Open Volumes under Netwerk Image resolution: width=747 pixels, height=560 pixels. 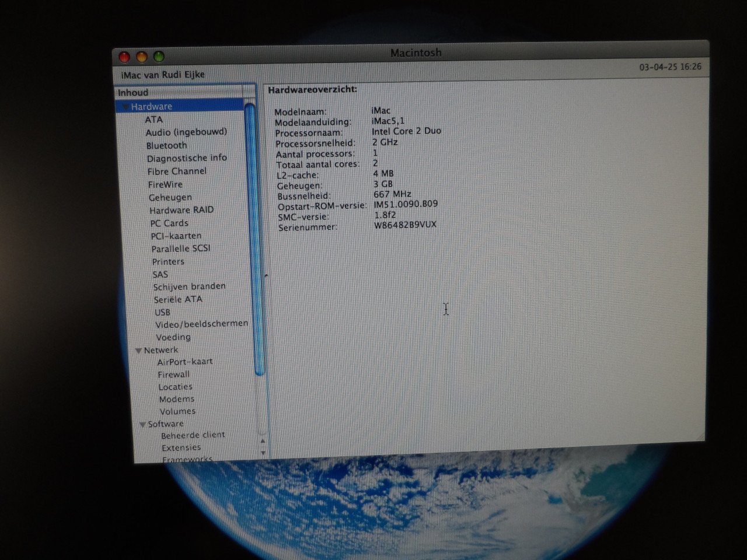click(x=177, y=411)
